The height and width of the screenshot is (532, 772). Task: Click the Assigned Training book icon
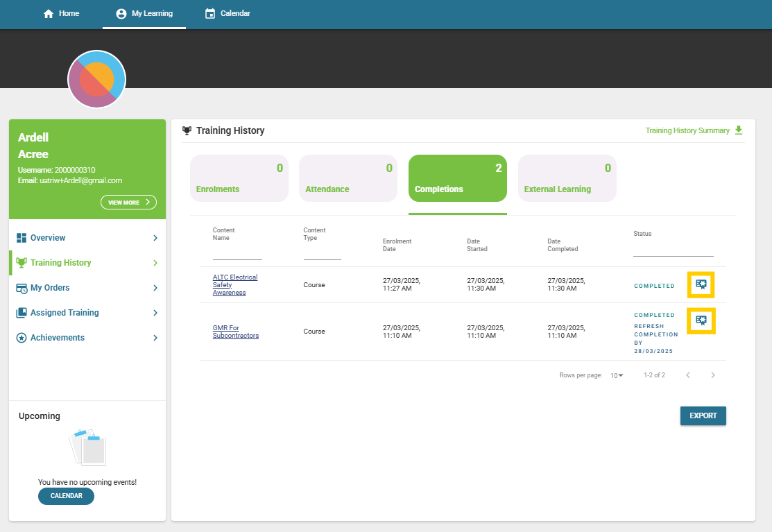point(22,313)
